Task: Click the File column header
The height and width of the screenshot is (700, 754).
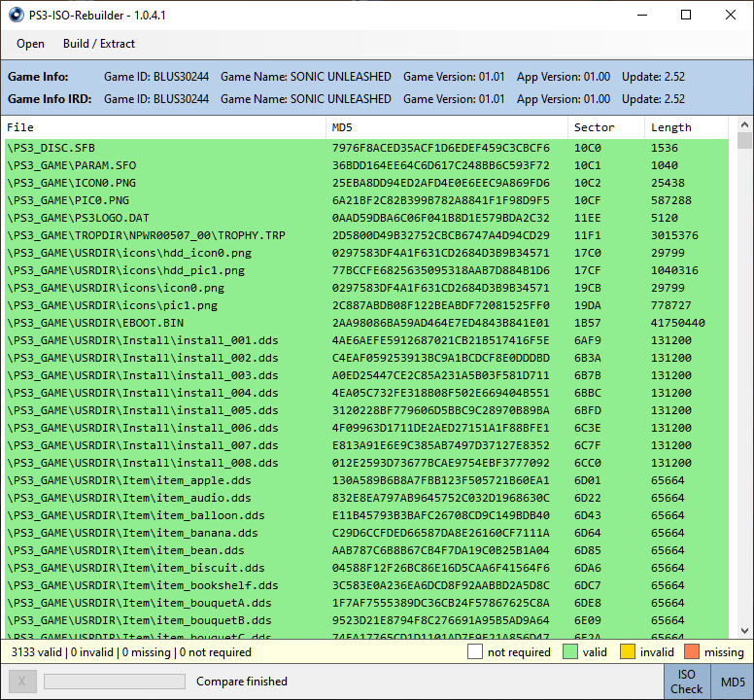Action: (x=165, y=127)
